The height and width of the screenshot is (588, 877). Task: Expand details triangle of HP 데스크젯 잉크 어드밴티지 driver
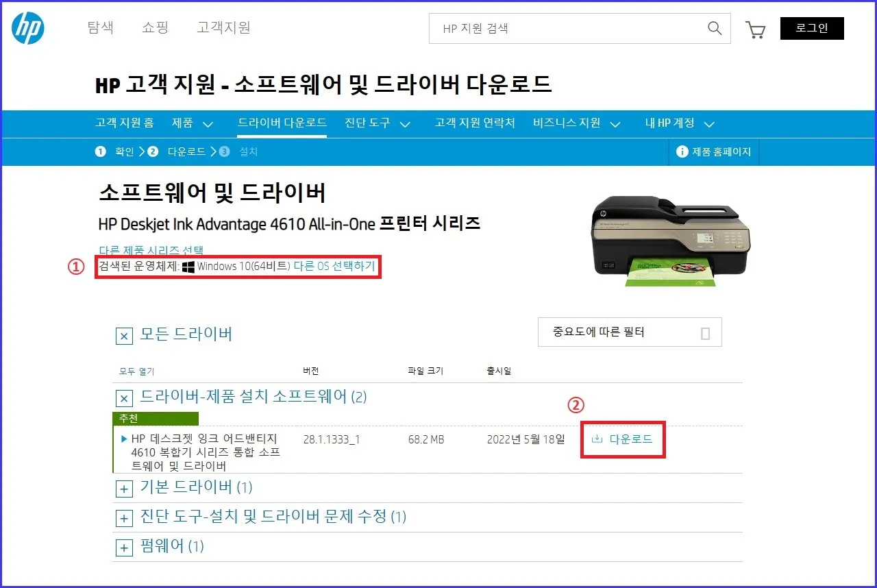(124, 439)
